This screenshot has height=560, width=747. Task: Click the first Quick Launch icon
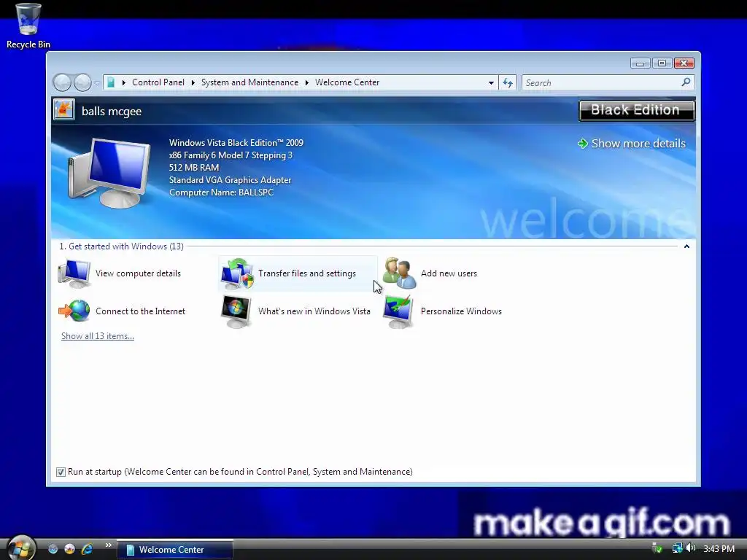point(53,549)
